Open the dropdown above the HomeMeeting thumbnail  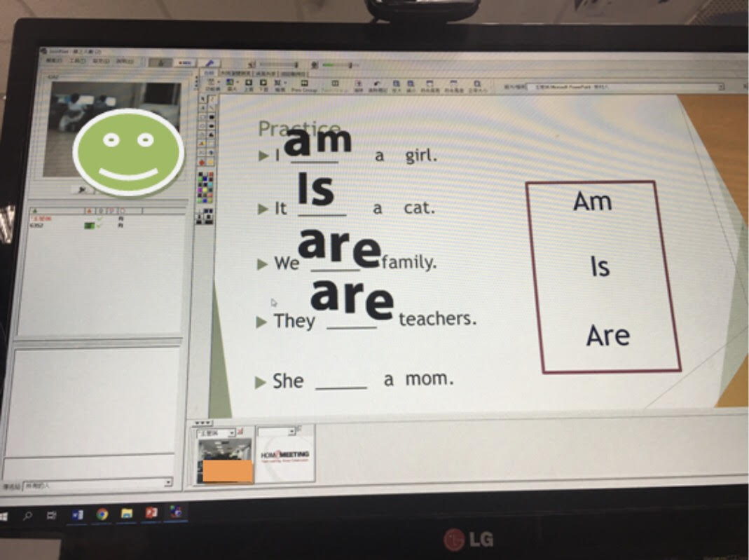(x=291, y=432)
